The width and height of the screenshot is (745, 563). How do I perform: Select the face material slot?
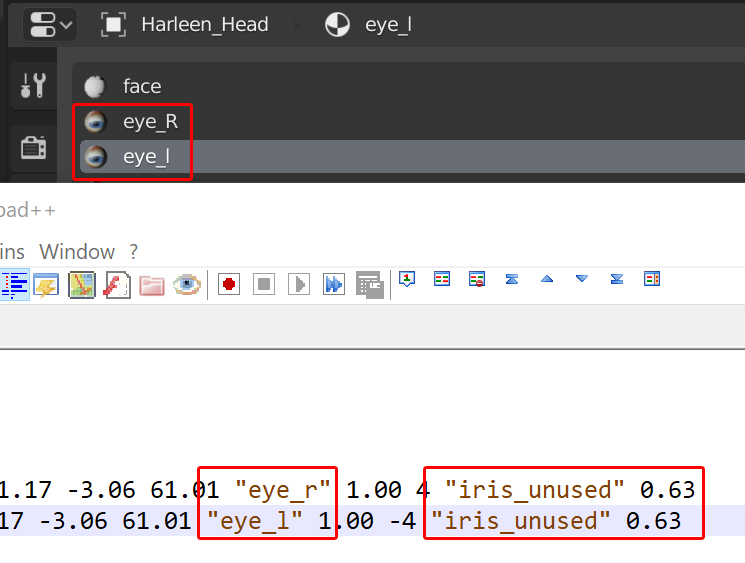409,86
